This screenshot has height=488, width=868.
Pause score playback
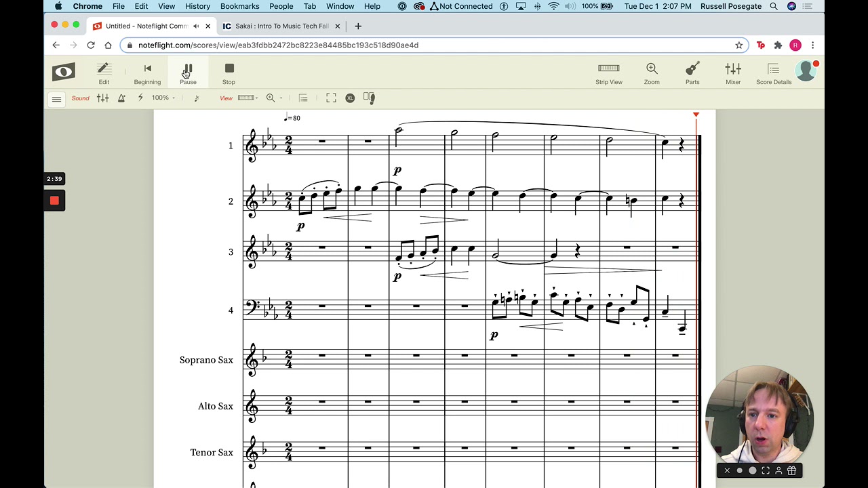tap(188, 73)
